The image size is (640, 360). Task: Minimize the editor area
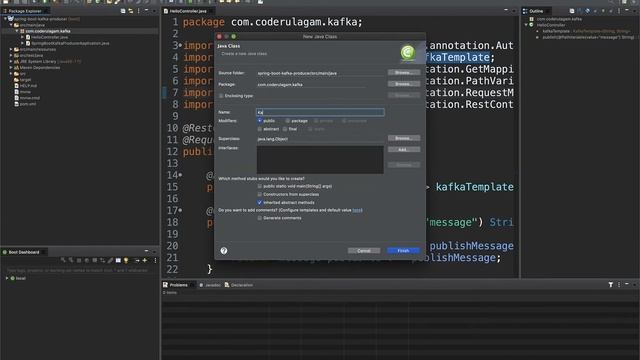click(x=506, y=11)
